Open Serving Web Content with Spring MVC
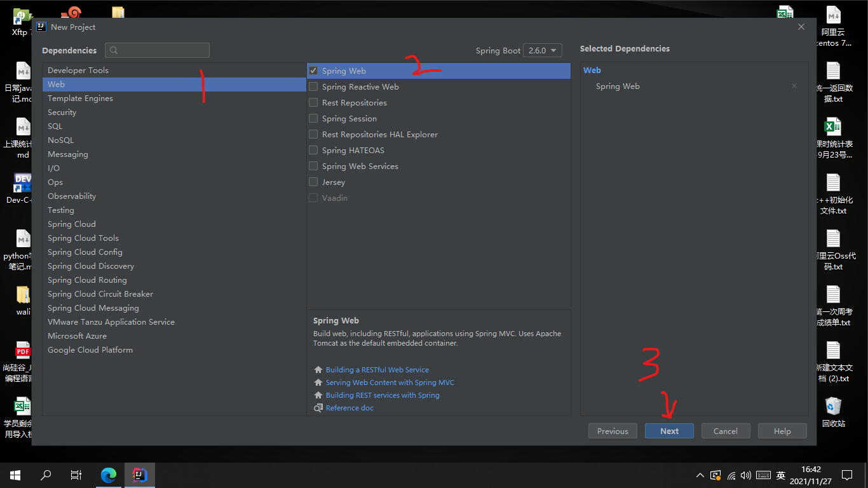The height and width of the screenshot is (488, 868). point(390,383)
